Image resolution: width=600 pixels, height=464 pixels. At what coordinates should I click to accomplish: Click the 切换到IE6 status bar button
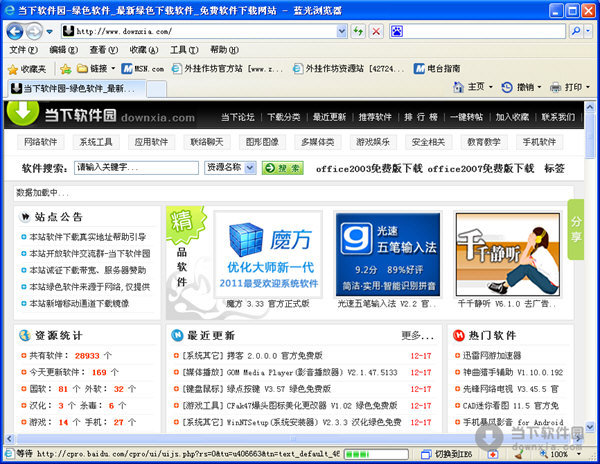[x=447, y=454]
